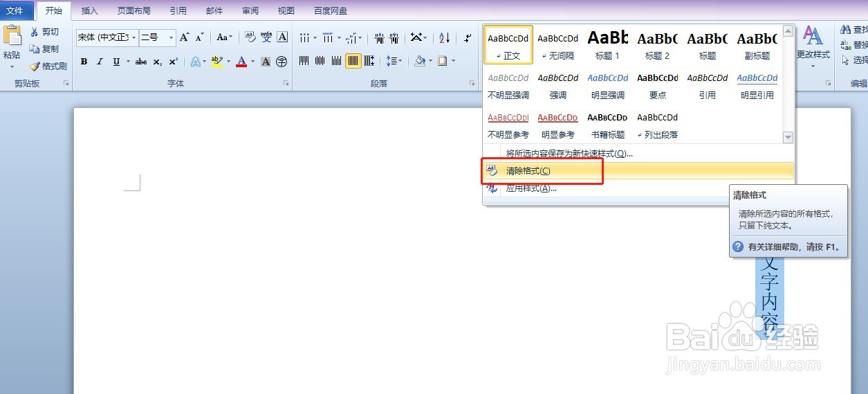
Task: Click the Copy (复制) button
Action: coord(45,49)
